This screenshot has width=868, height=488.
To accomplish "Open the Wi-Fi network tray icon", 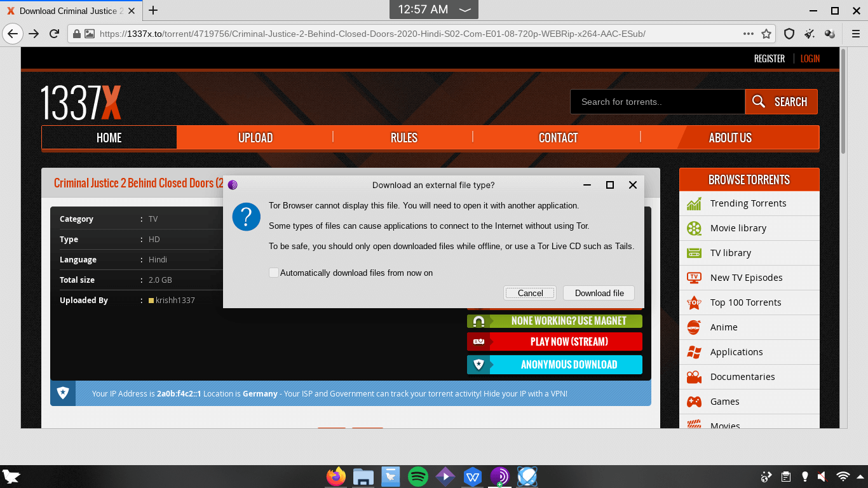I will point(843,477).
